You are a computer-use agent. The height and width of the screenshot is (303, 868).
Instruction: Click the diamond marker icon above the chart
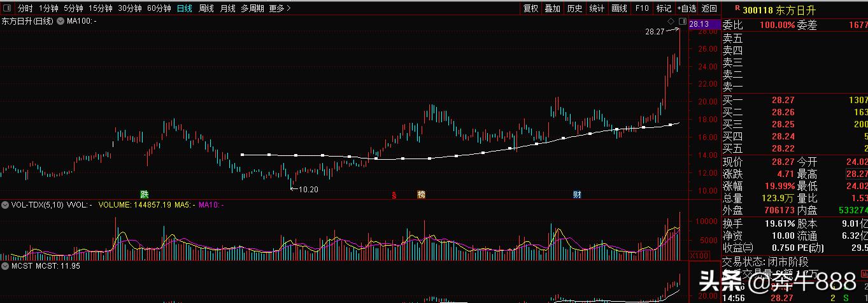(671, 22)
